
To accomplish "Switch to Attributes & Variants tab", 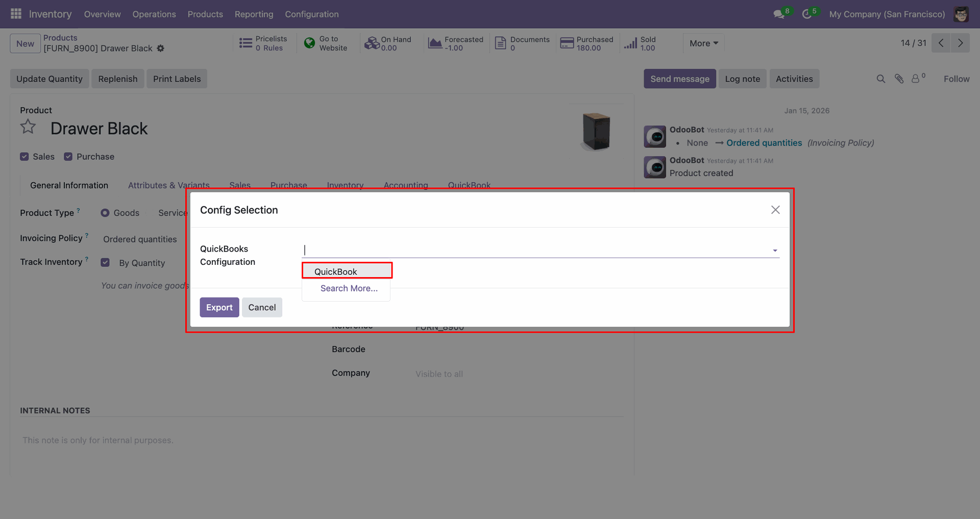I will 169,185.
